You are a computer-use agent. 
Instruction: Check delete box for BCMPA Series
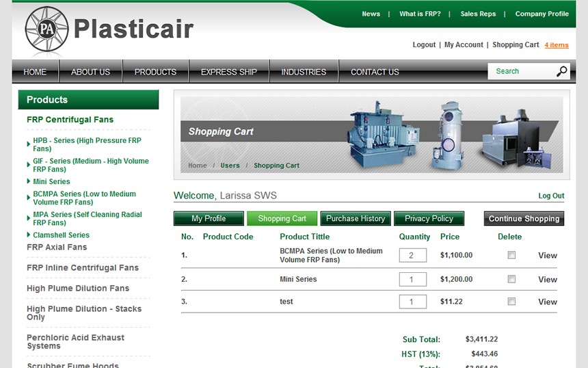pyautogui.click(x=511, y=255)
